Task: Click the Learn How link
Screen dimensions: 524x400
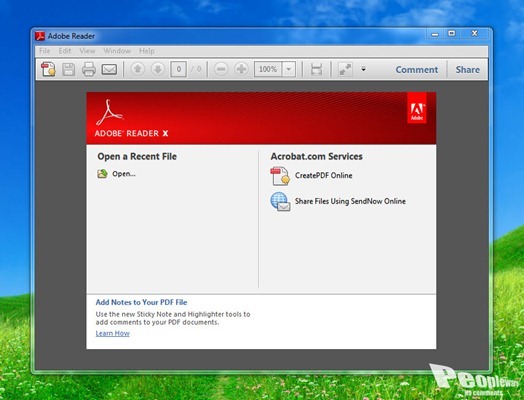Action: pyautogui.click(x=113, y=333)
